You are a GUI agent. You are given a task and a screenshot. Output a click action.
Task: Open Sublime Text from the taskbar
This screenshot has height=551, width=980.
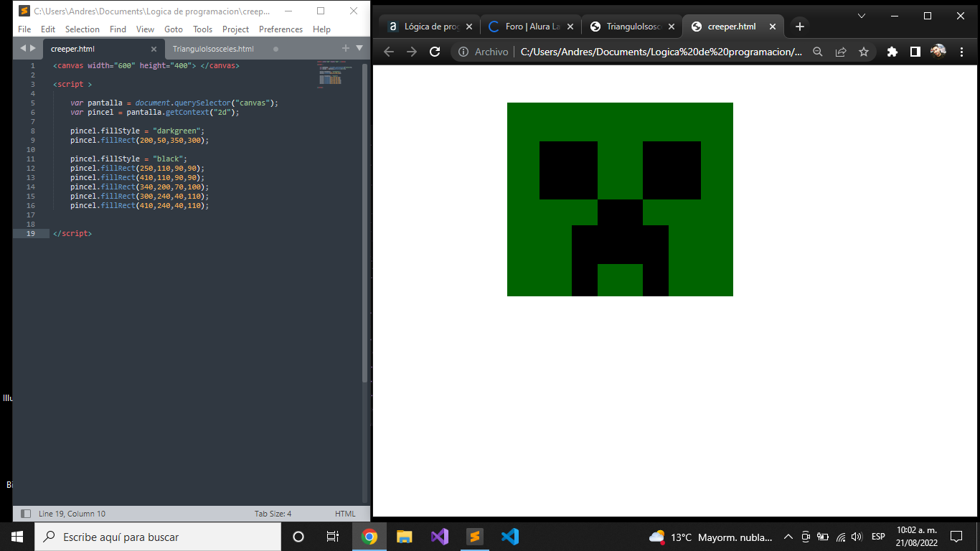click(x=474, y=537)
